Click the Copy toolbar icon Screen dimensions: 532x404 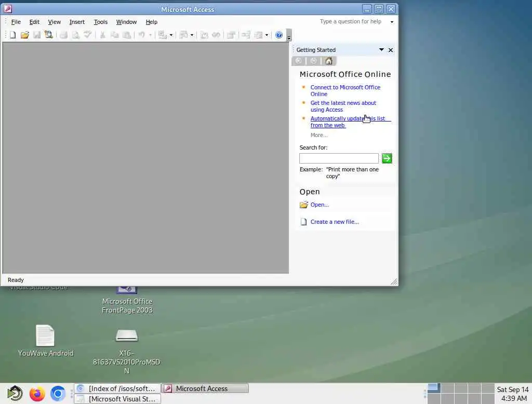pos(115,35)
